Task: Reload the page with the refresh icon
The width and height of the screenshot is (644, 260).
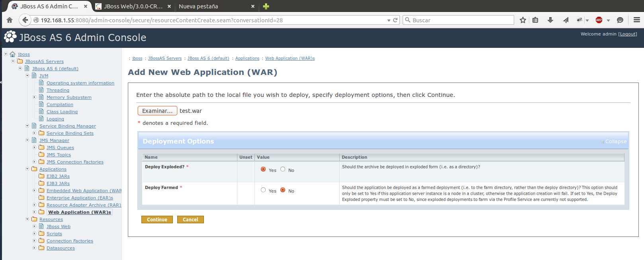Action: pos(395,20)
